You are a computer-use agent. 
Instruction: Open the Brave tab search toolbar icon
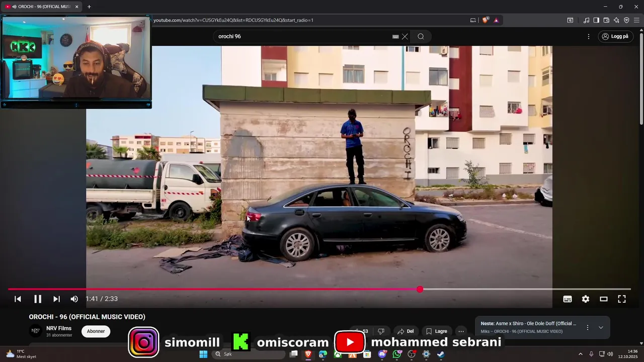pyautogui.click(x=570, y=20)
